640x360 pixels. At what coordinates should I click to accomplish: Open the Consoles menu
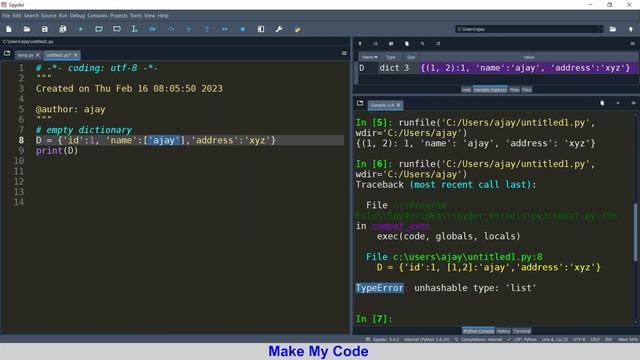tap(97, 16)
